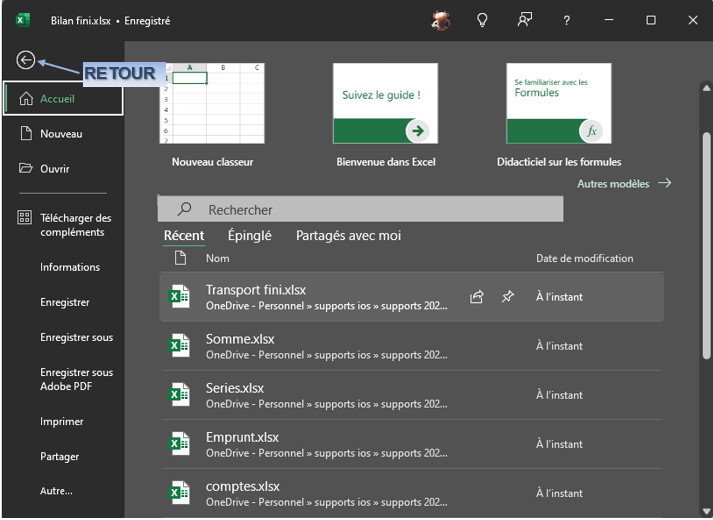The width and height of the screenshot is (713, 520).
Task: Click the Autres modèles link
Action: [x=613, y=184]
